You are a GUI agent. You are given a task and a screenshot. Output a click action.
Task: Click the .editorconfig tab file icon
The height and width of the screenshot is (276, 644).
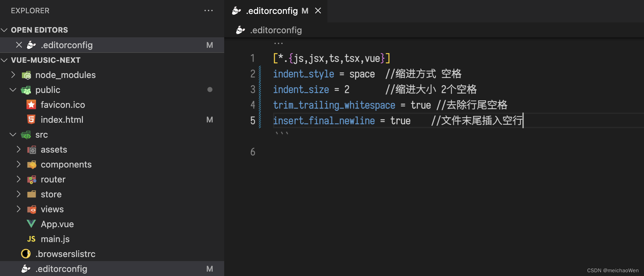tap(236, 11)
